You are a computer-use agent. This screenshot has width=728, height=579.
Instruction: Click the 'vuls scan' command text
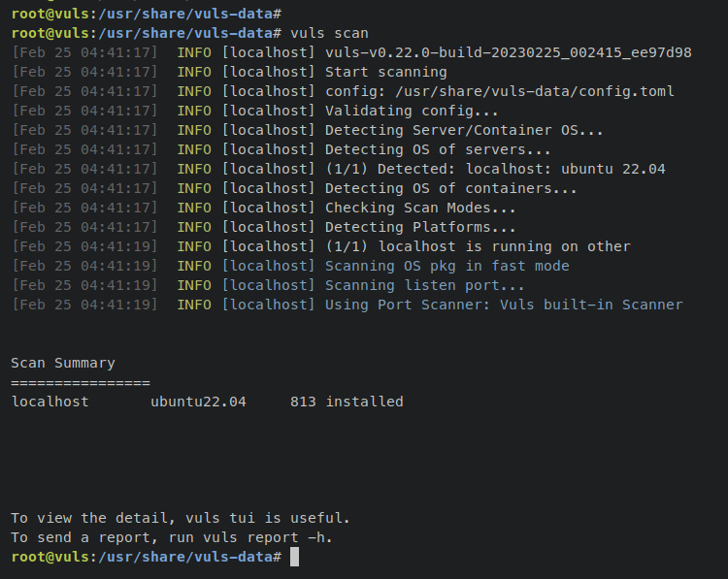(x=329, y=33)
